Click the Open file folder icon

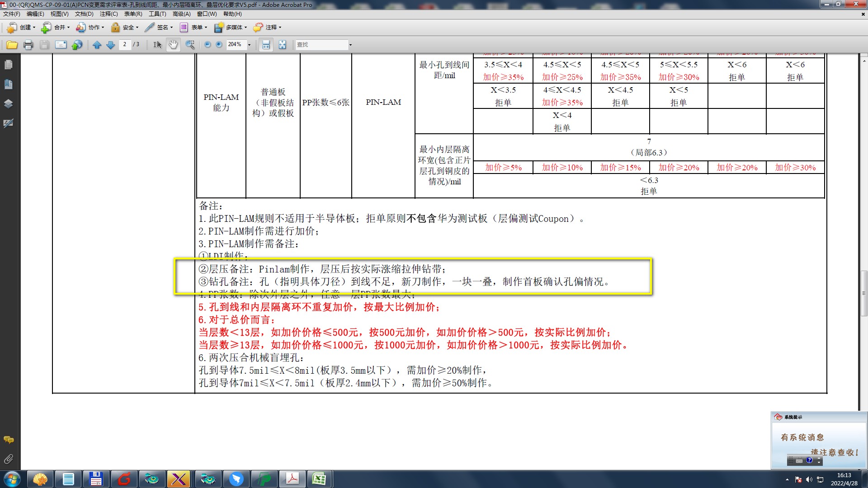12,45
